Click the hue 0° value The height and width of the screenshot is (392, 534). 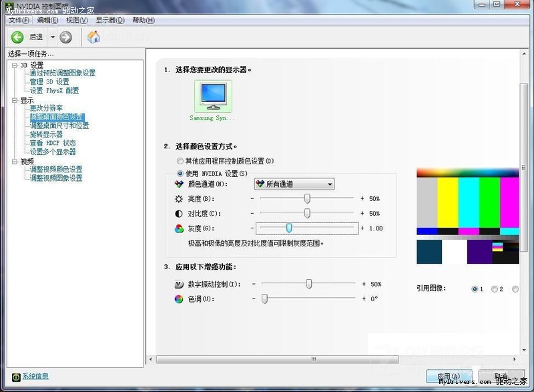tap(374, 299)
